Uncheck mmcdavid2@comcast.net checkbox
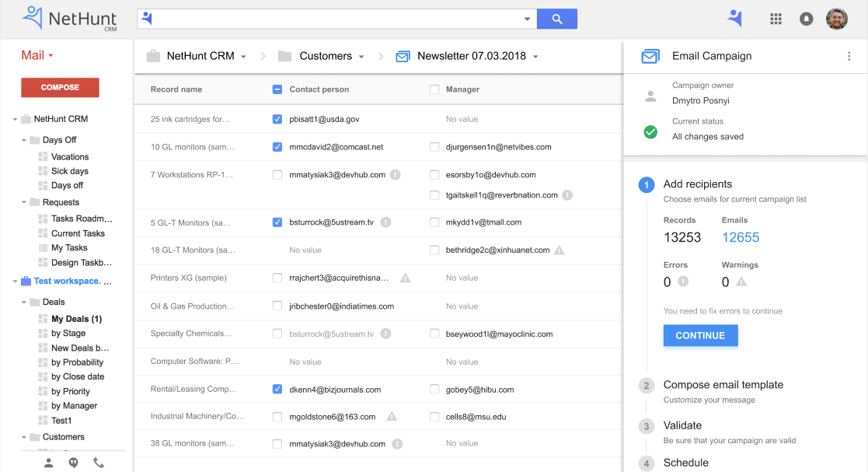 (277, 147)
